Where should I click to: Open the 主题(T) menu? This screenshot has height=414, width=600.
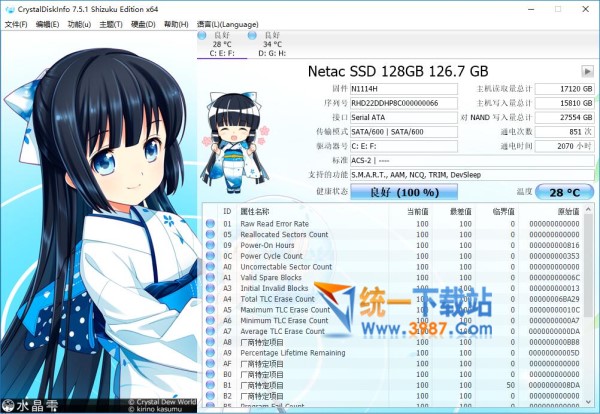click(111, 24)
